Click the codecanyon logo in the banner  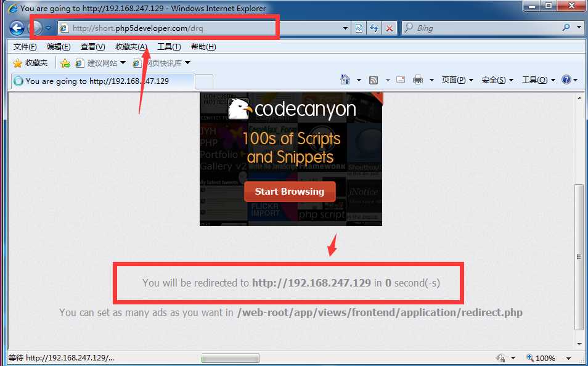292,108
